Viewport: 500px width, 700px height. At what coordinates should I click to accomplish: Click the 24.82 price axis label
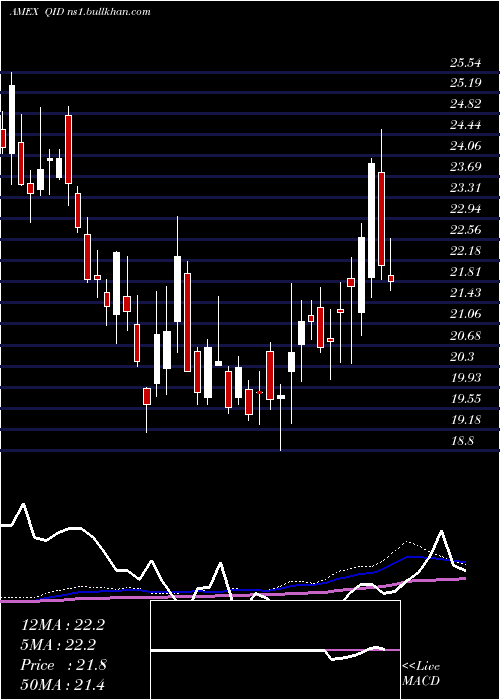[466, 104]
